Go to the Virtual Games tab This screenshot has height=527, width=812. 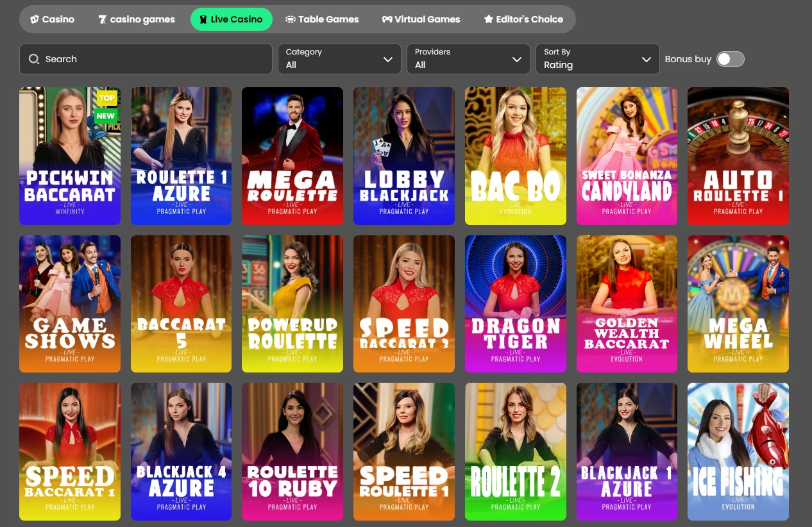[x=421, y=19]
